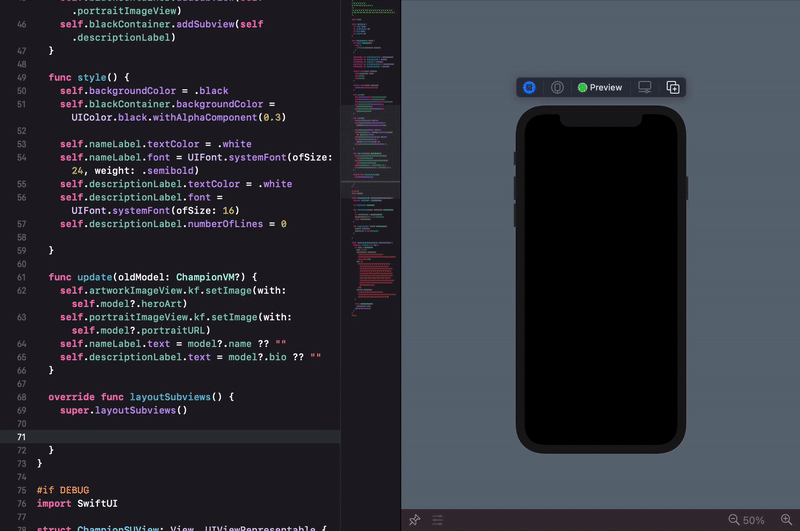800x531 pixels.
Task: Select line number 75 in gutter
Action: [21, 490]
